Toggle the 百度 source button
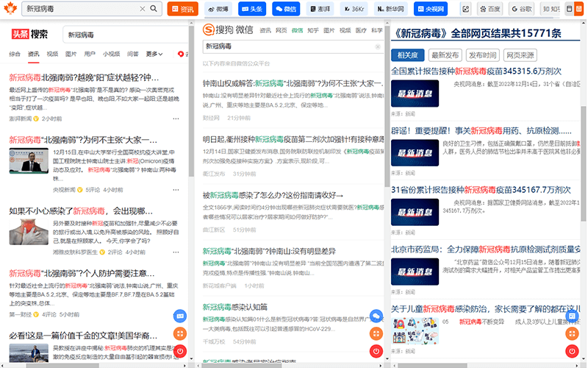Viewport: 588px width, 368px height. click(490, 9)
